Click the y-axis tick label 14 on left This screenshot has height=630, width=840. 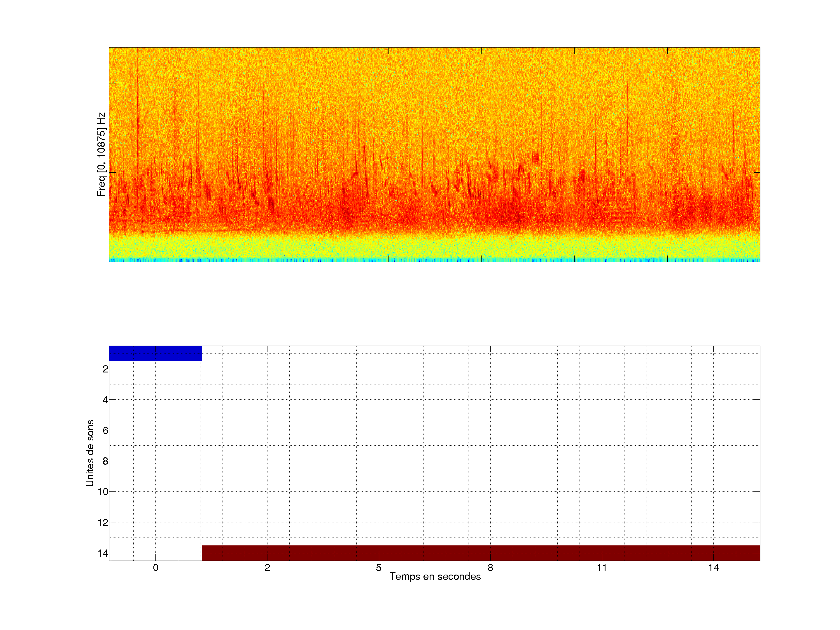pyautogui.click(x=103, y=553)
